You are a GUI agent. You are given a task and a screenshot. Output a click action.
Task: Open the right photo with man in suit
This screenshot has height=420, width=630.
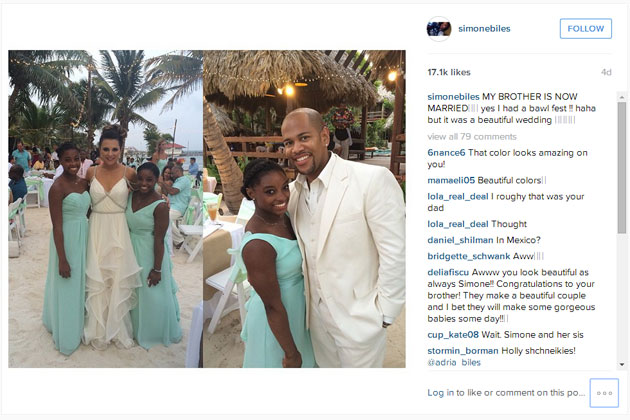pos(304,209)
